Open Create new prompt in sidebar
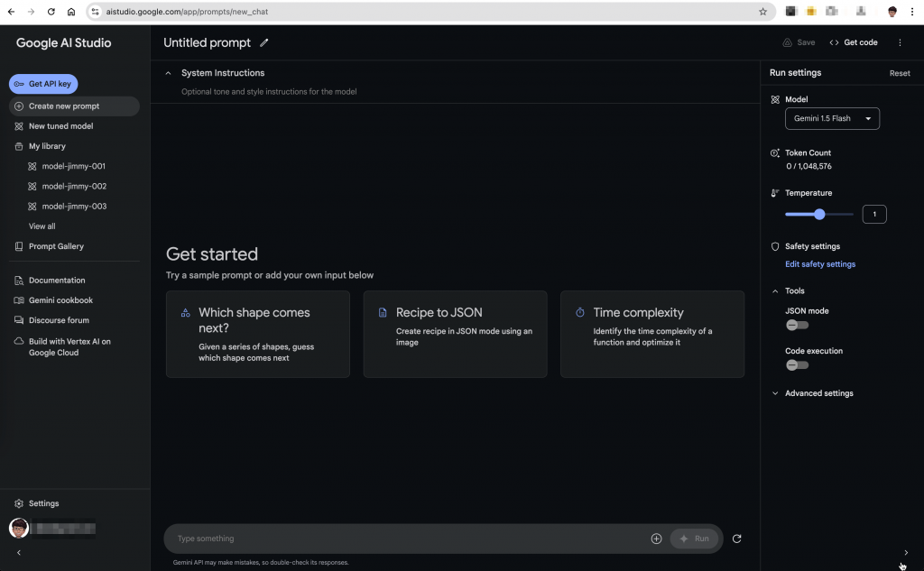The image size is (924, 571). pyautogui.click(x=74, y=106)
